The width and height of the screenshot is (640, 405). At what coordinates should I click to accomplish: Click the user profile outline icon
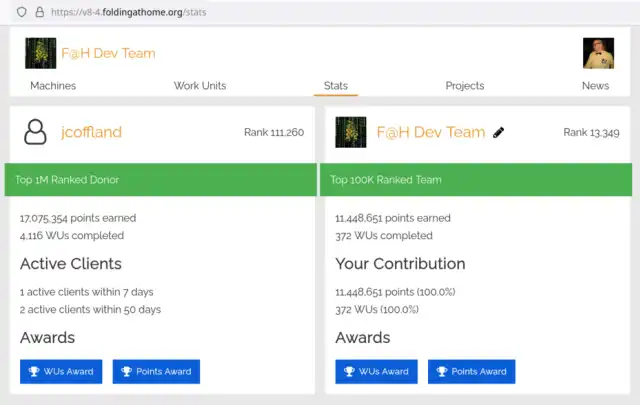35,132
